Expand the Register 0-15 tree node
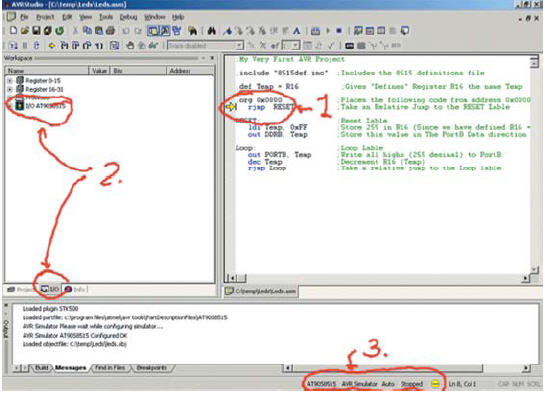This screenshot has height=394, width=545. coord(10,81)
